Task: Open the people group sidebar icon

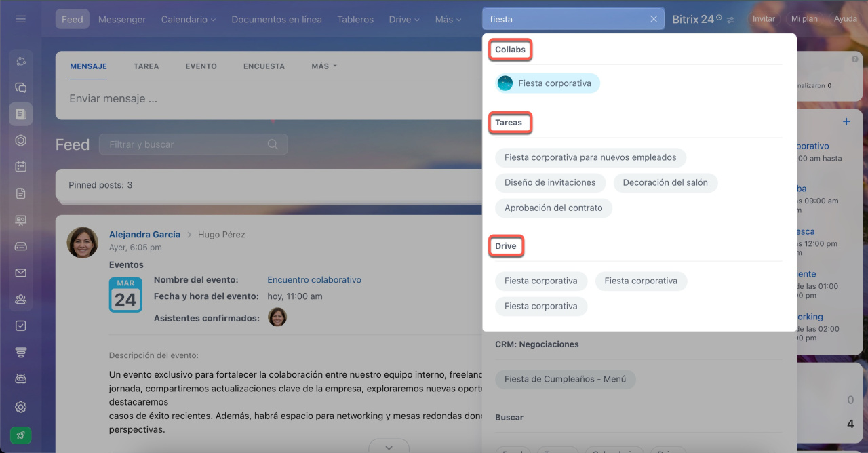Action: (21, 299)
